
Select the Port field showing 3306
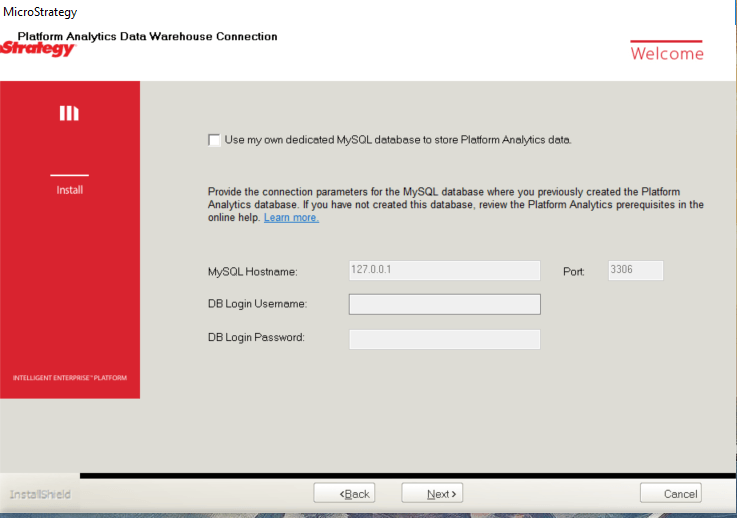click(x=635, y=270)
